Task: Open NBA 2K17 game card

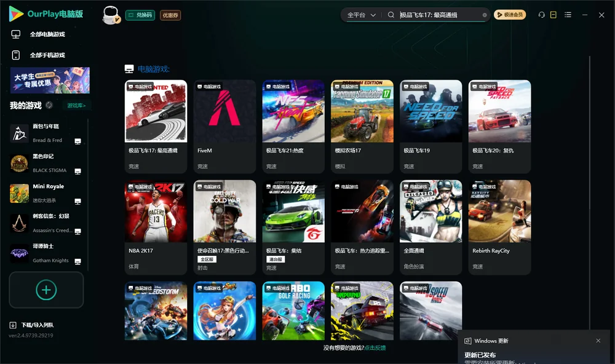Action: click(156, 227)
